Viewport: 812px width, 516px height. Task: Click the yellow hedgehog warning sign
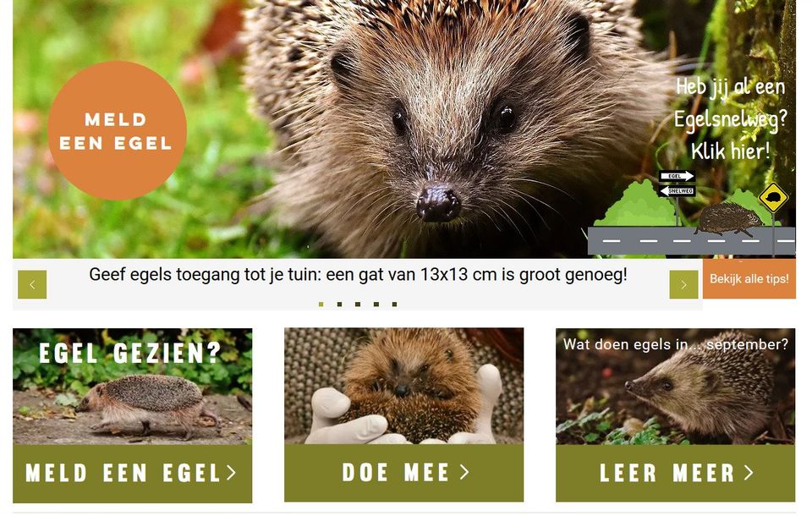[x=773, y=197]
